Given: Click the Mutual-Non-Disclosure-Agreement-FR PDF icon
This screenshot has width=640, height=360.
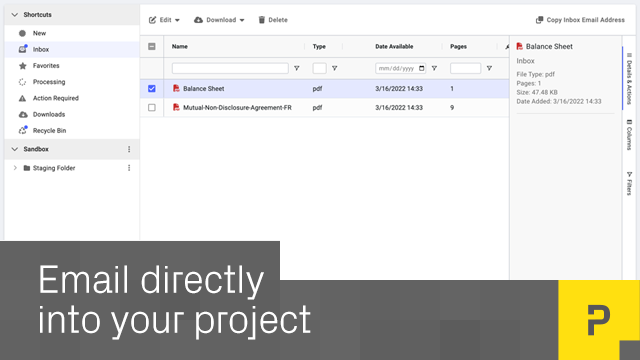Looking at the screenshot, I should [176, 107].
